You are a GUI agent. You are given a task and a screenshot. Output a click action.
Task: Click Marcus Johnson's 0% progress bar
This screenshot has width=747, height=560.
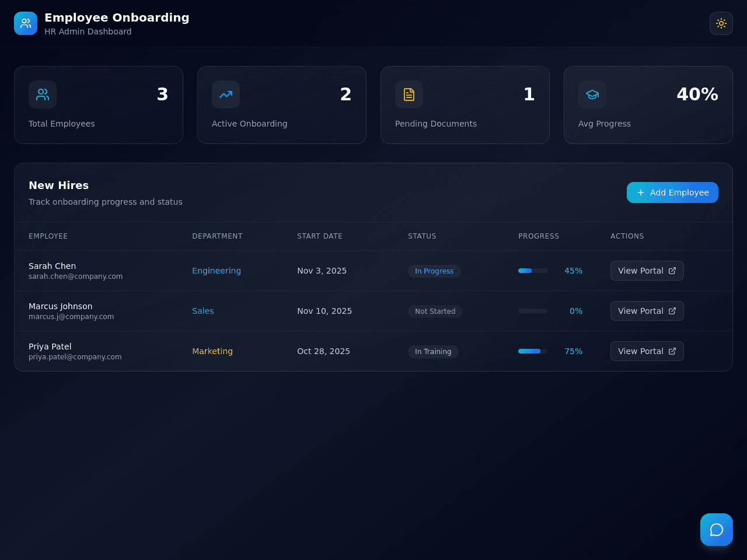(533, 311)
